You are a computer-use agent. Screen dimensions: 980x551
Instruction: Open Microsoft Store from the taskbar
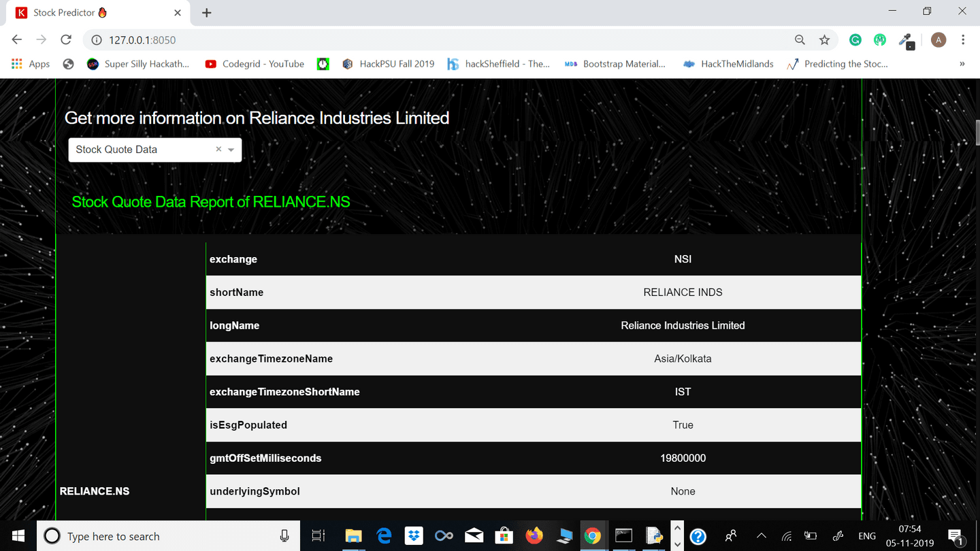pyautogui.click(x=504, y=536)
